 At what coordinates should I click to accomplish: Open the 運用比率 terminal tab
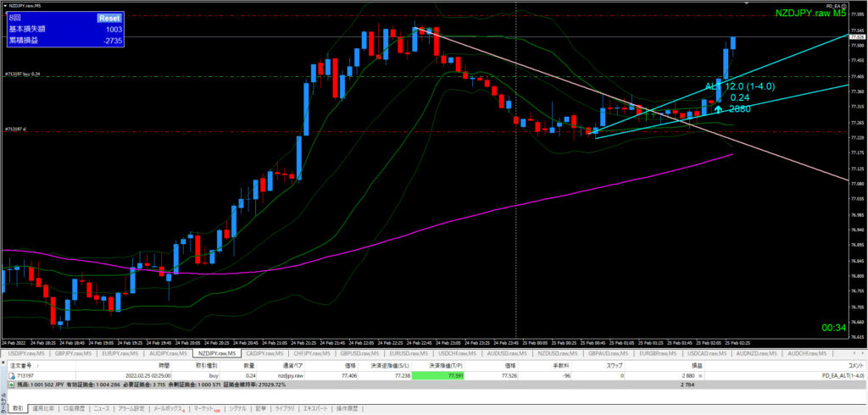(x=43, y=409)
